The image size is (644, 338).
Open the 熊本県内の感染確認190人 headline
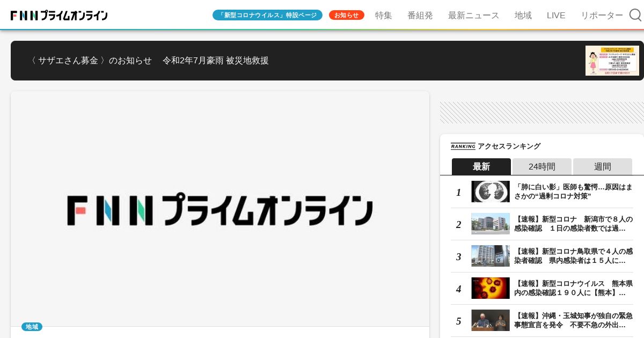573,288
